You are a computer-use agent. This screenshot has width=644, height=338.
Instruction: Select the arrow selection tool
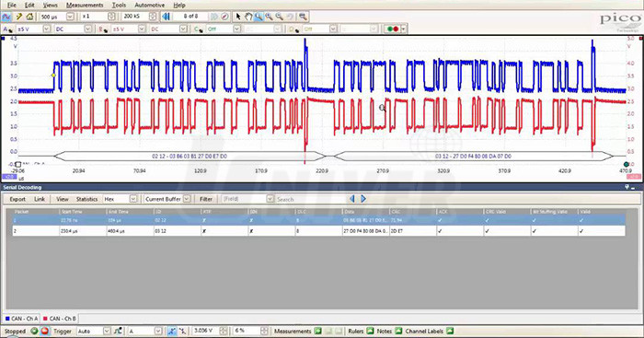coord(238,17)
